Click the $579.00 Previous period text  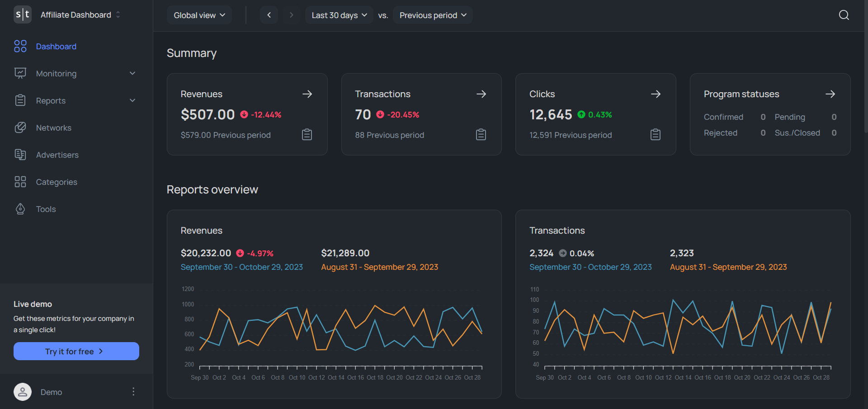click(x=226, y=135)
